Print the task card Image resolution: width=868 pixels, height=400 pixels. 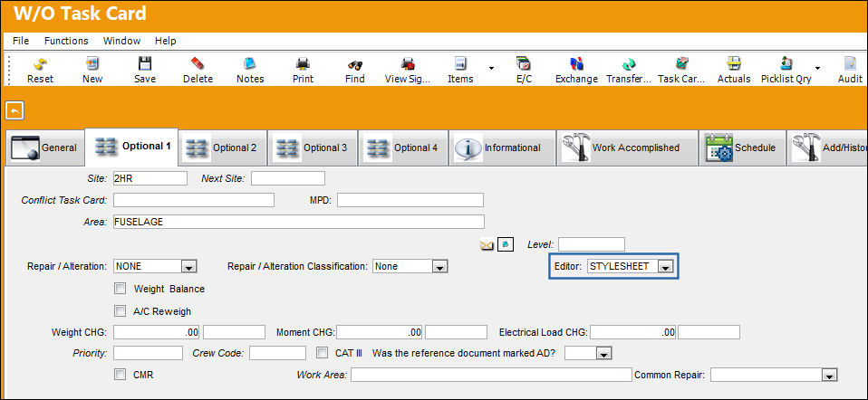point(303,63)
